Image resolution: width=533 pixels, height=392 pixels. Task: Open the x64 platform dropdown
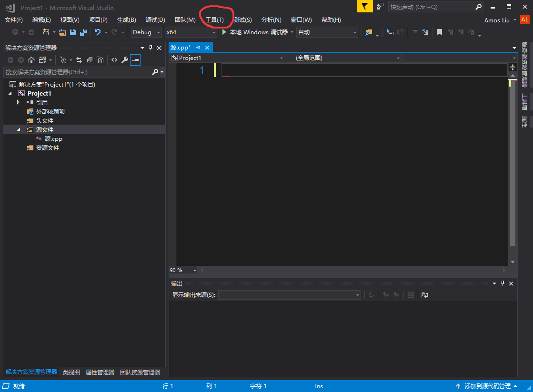coord(191,32)
